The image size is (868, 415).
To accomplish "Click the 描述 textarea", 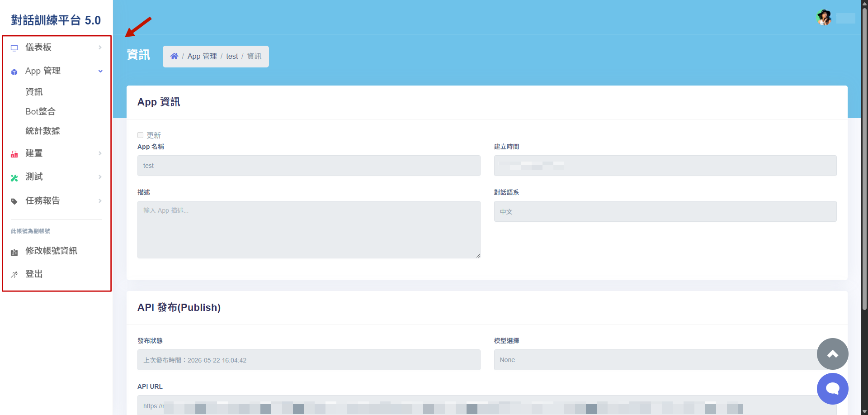I will pos(309,229).
